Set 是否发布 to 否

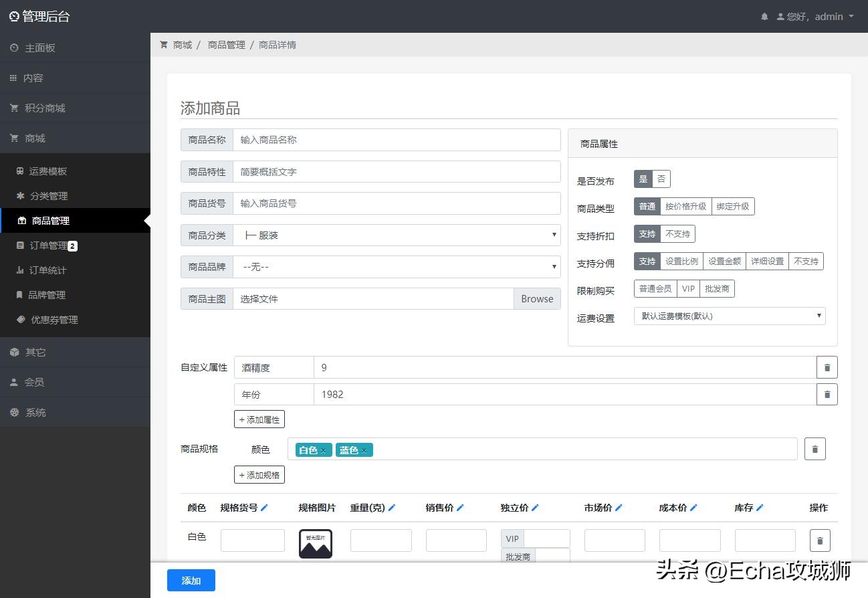click(x=661, y=179)
